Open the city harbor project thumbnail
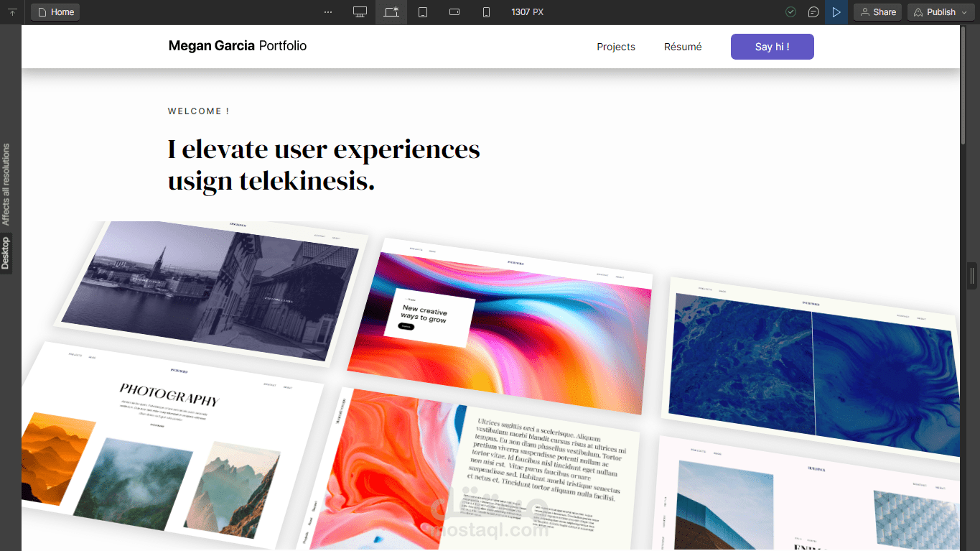The width and height of the screenshot is (980, 551). pyautogui.click(x=211, y=293)
